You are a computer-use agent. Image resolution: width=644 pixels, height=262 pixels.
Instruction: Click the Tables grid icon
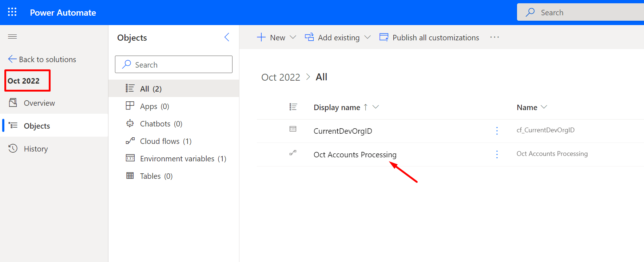coord(130,176)
